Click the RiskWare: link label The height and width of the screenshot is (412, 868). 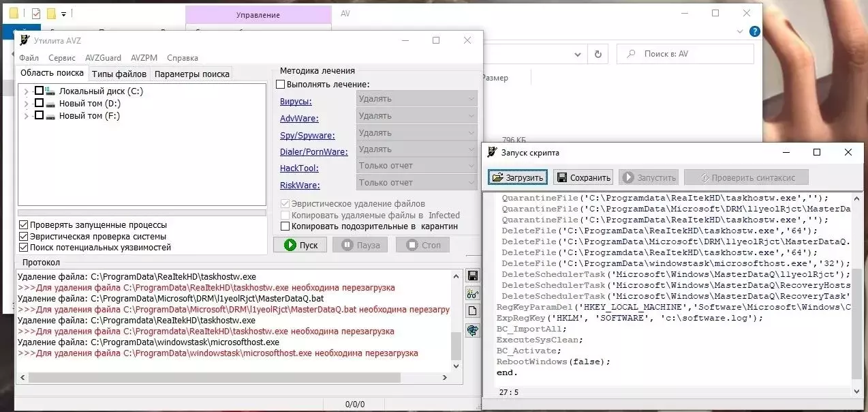pos(300,186)
